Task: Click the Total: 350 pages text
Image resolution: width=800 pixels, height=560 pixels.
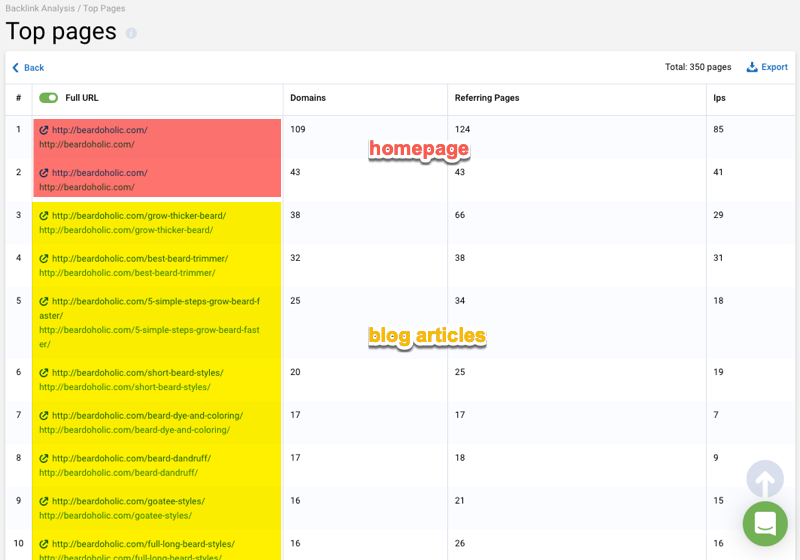Action: pos(698,67)
